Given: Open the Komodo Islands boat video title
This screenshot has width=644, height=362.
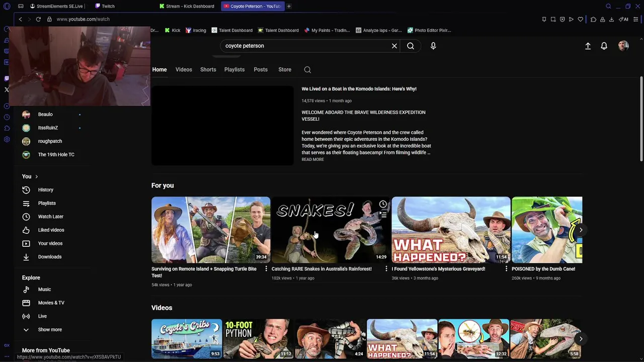Looking at the screenshot, I should click(x=359, y=89).
